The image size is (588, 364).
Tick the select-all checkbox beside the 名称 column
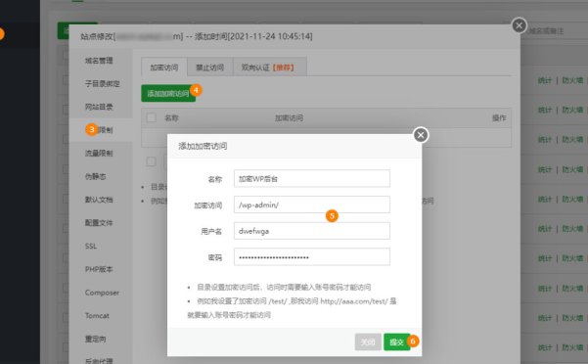[152, 117]
